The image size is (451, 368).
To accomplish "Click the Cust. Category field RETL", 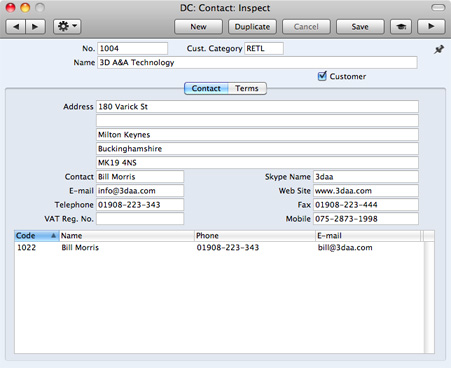I will point(264,48).
